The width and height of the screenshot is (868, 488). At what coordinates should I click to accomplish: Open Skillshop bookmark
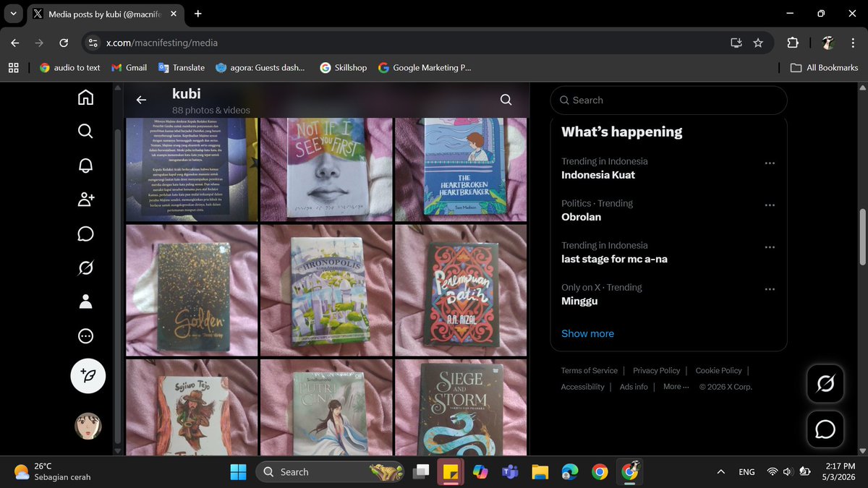click(344, 67)
